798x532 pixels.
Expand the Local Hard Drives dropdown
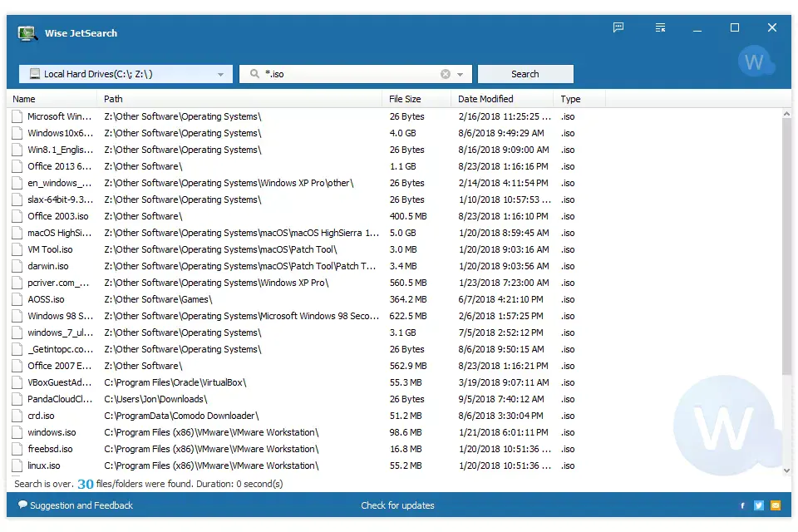(220, 74)
